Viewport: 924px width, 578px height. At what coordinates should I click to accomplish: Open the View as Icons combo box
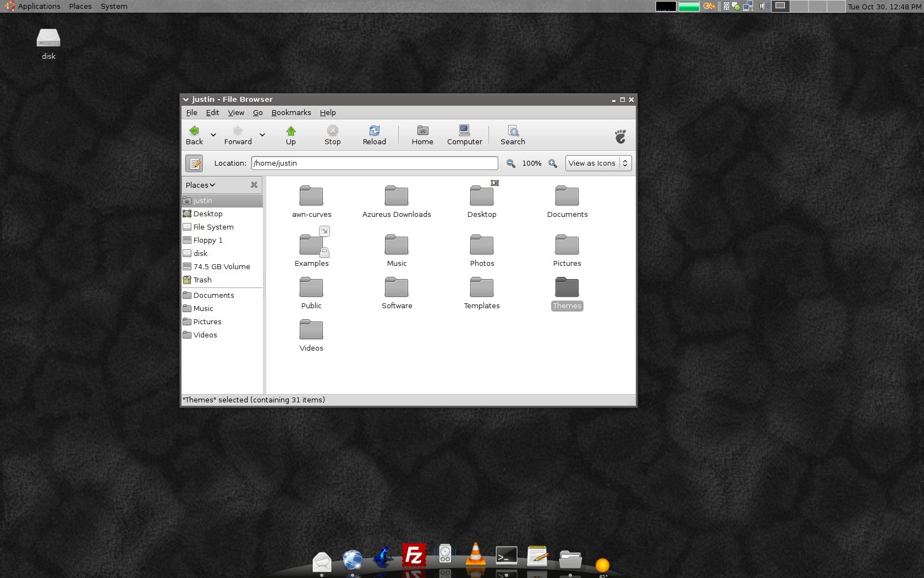coord(598,163)
